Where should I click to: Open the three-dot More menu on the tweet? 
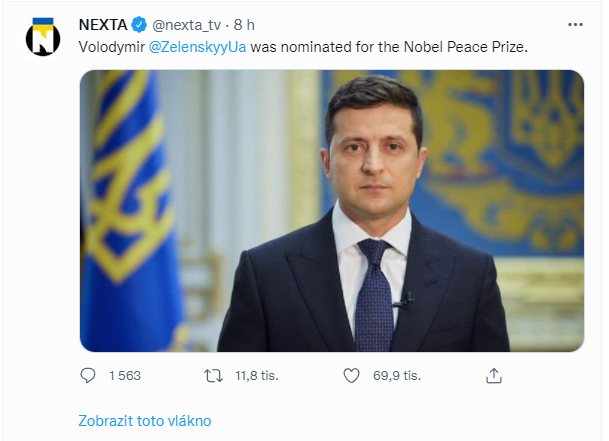pyautogui.click(x=573, y=24)
